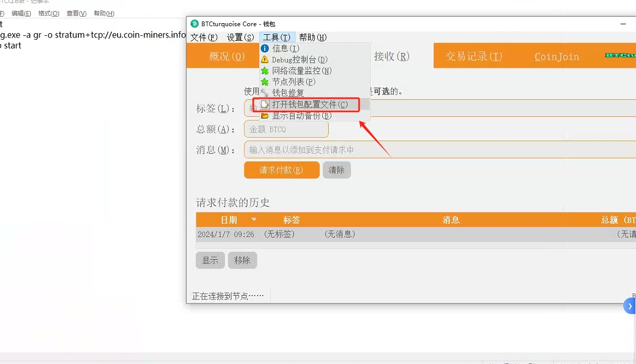Click the BTCturquoise Core title bar logo

pos(194,24)
